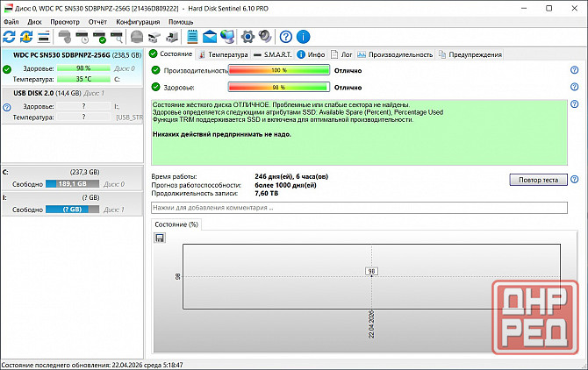The height and width of the screenshot is (370, 588).
Task: Click the blue info circle toolbar icon
Action: pos(302,36)
